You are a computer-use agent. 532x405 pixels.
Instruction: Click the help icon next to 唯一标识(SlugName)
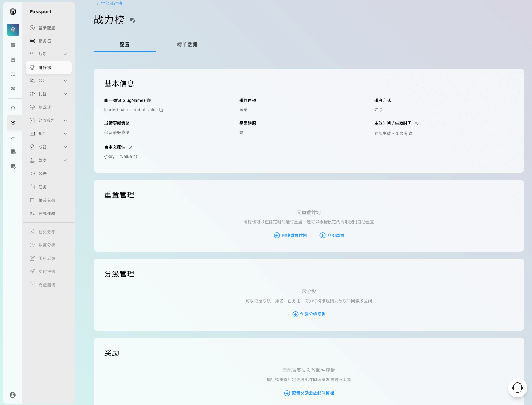click(149, 100)
